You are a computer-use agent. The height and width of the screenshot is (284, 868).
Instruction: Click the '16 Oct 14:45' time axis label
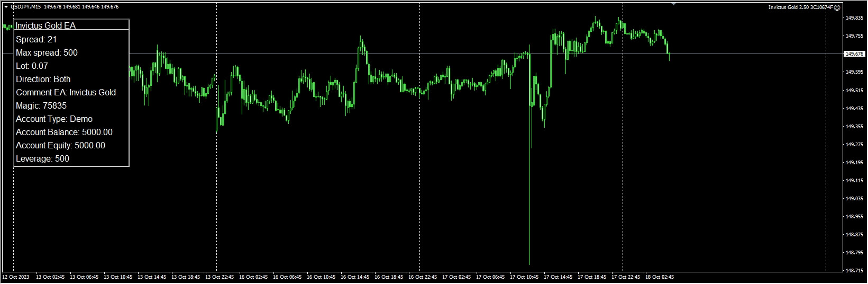[355, 277]
